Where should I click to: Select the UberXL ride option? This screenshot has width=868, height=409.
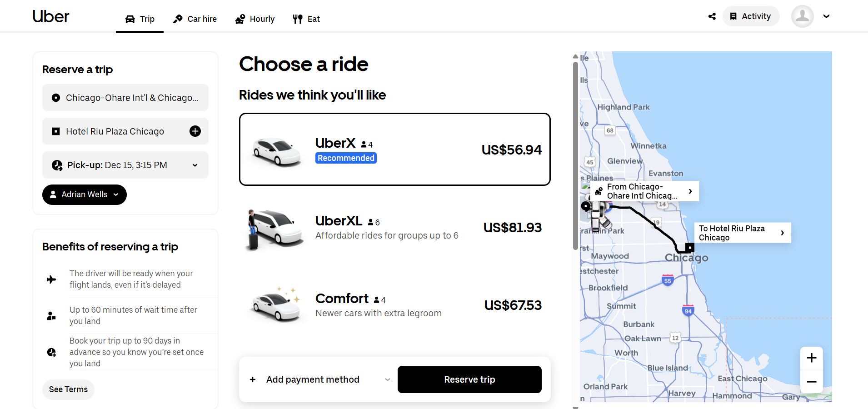[x=394, y=227]
